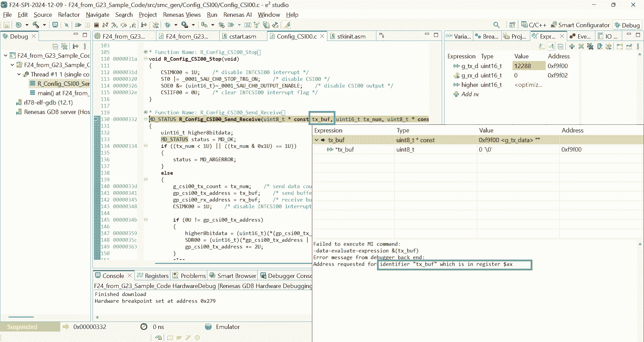Collapse the tx_buf expression node

click(316, 140)
